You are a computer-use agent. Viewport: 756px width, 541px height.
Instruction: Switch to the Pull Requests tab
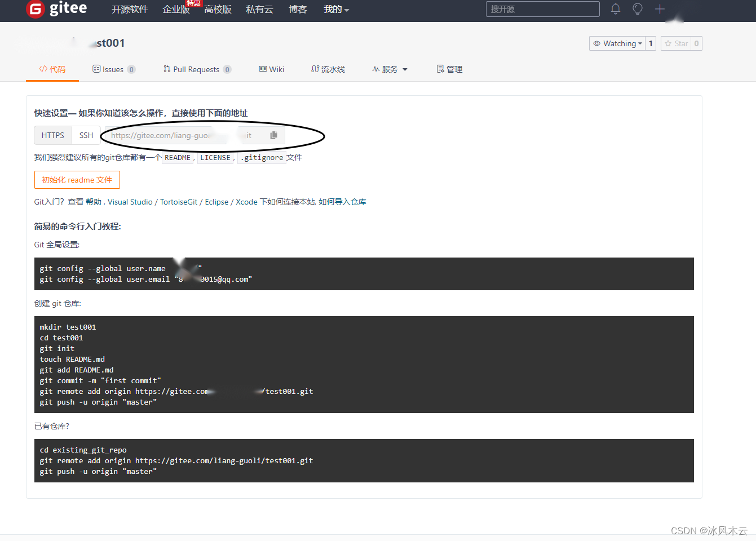tap(197, 69)
